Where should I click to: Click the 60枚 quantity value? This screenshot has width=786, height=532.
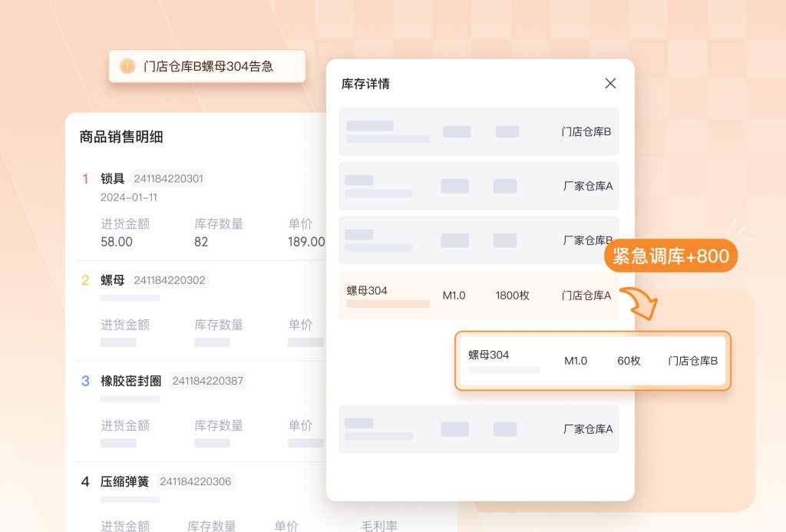tap(629, 361)
